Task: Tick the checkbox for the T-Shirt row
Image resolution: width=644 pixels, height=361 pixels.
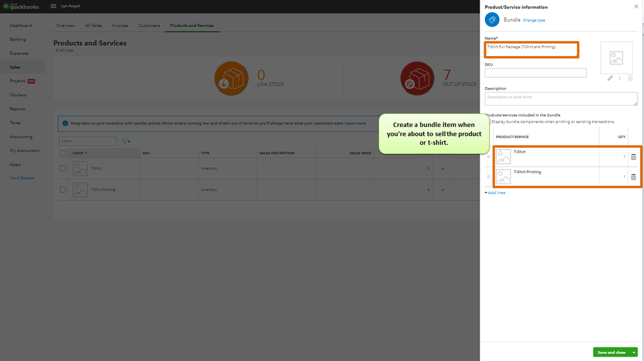Action: (63, 168)
